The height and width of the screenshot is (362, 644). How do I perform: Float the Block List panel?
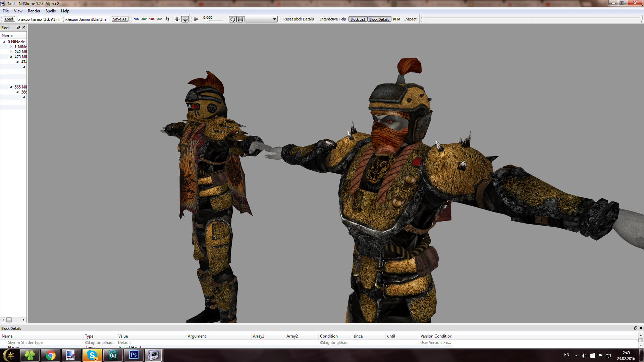pyautogui.click(x=18, y=27)
